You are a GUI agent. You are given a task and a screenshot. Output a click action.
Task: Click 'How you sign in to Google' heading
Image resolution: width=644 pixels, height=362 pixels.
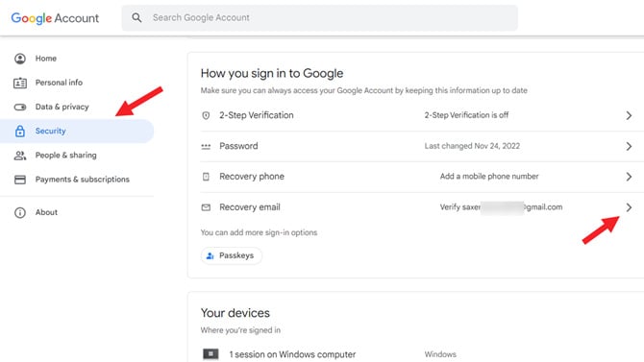click(272, 73)
